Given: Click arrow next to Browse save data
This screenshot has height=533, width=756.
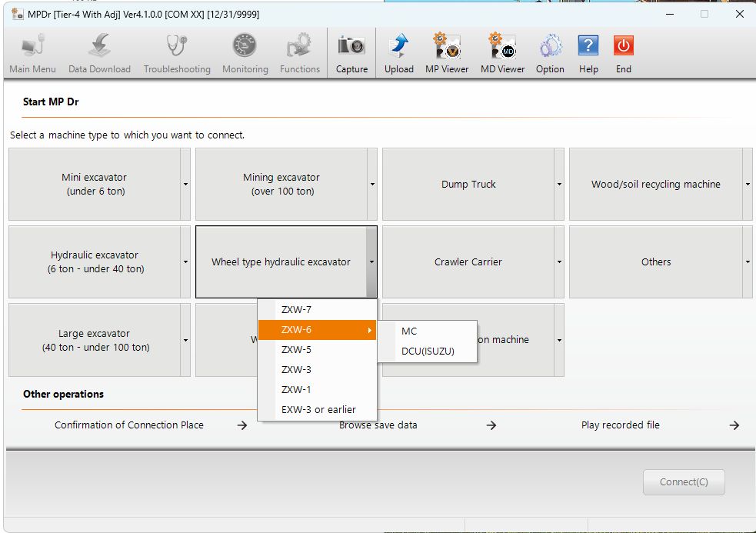Looking at the screenshot, I should [491, 425].
